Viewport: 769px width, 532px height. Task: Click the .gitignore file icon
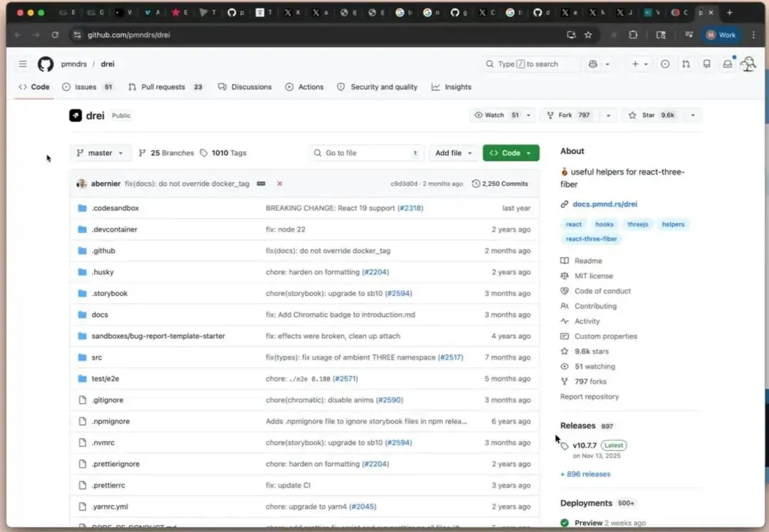tap(83, 400)
